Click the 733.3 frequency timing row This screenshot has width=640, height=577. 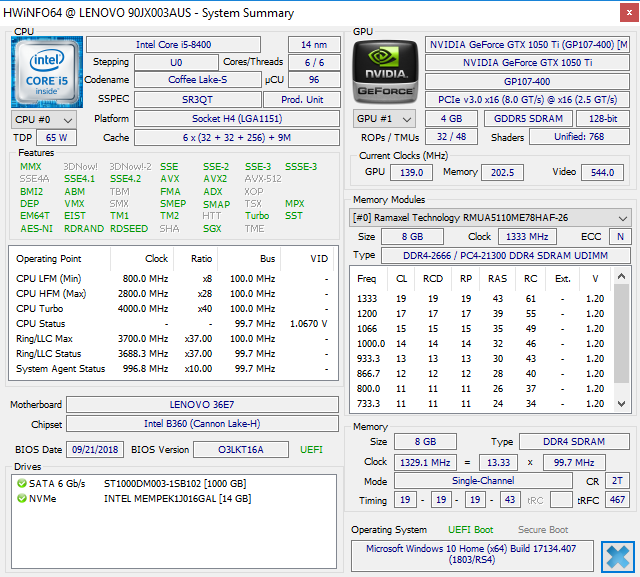pyautogui.click(x=481, y=404)
